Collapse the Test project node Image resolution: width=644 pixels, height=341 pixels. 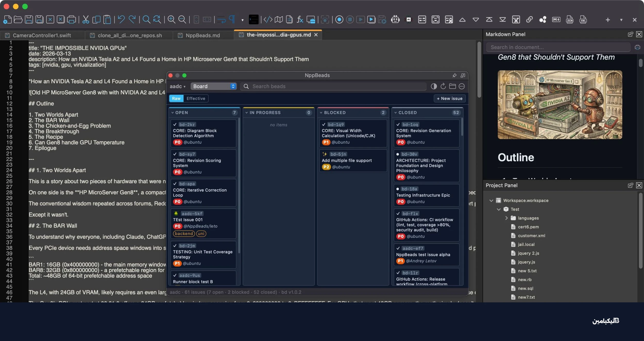pos(499,209)
